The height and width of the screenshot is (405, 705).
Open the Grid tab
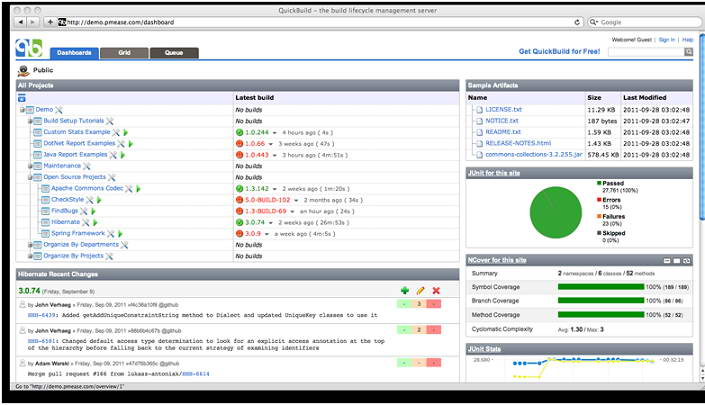pos(125,53)
